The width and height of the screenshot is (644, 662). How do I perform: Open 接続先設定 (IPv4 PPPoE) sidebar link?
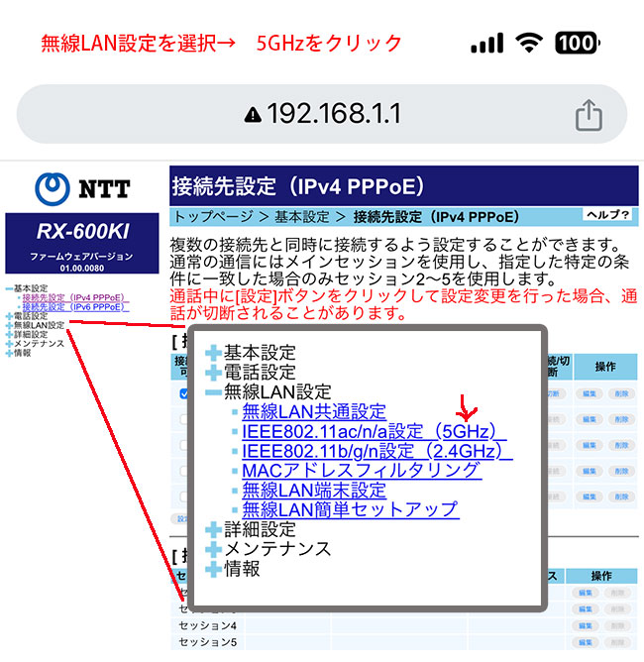[x=73, y=297]
